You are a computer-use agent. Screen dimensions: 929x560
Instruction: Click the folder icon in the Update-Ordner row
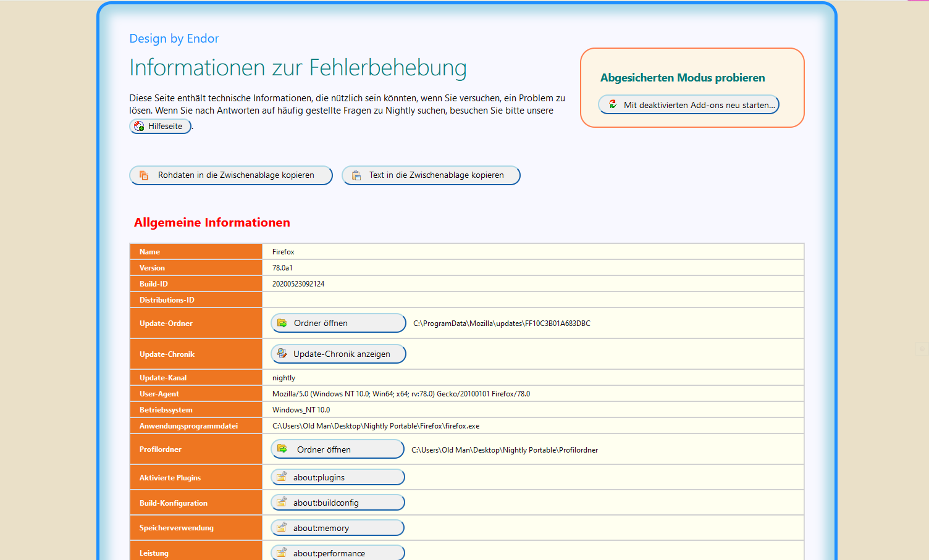click(282, 323)
